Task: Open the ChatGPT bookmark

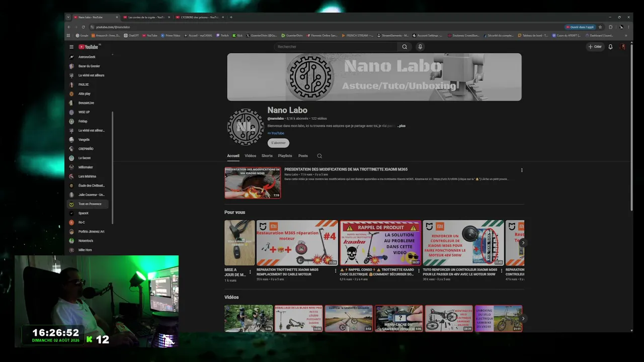Action: [131, 36]
